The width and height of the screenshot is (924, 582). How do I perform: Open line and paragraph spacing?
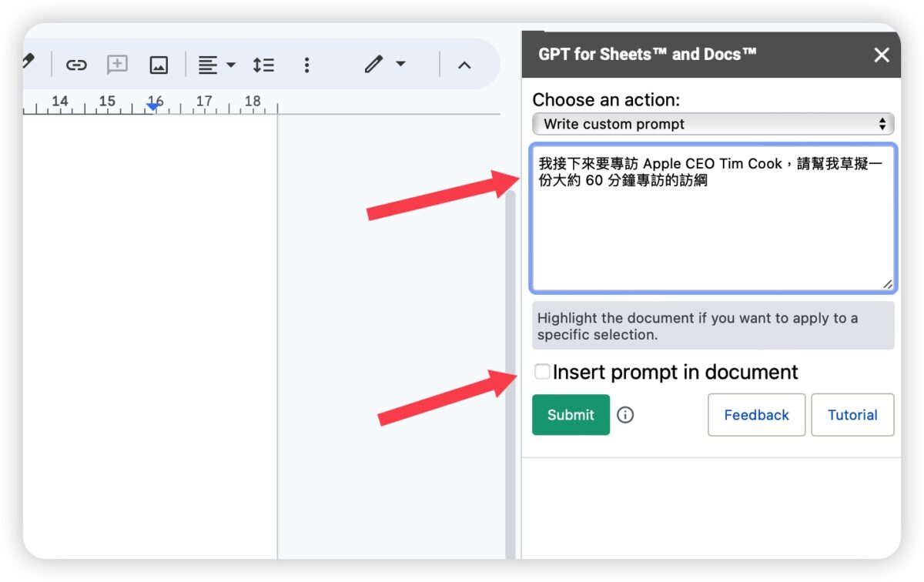(x=263, y=65)
